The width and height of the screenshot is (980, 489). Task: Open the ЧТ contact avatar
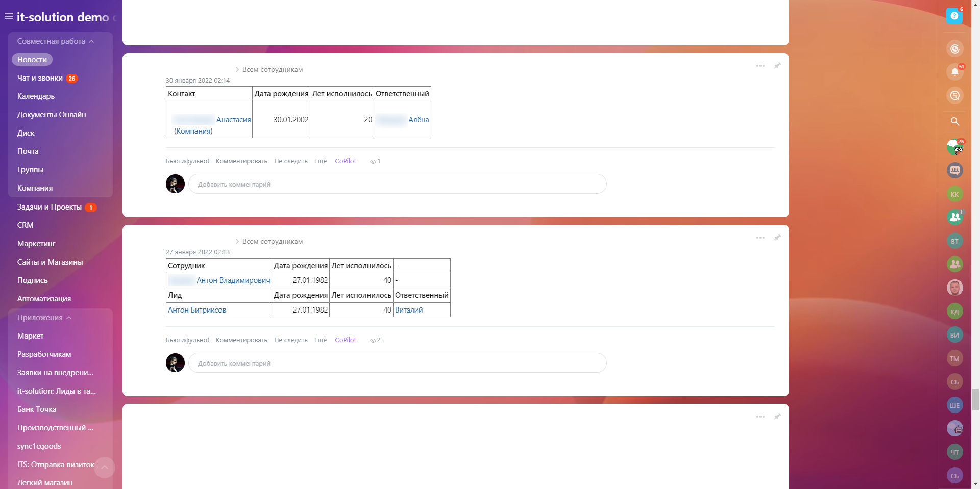(955, 452)
